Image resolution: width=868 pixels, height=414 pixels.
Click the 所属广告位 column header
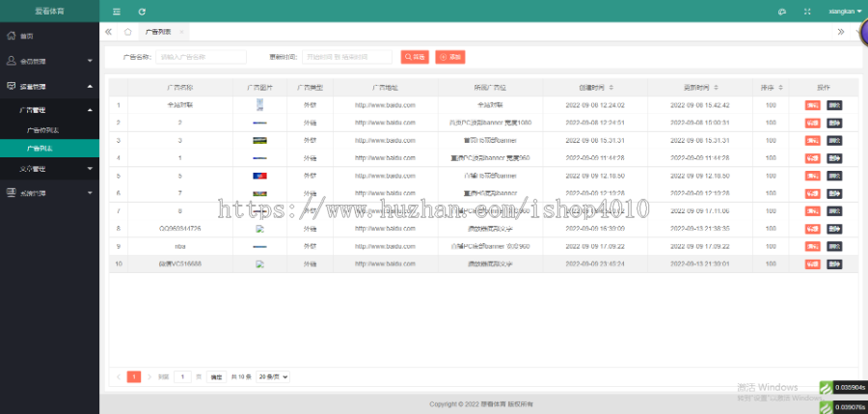coord(490,88)
